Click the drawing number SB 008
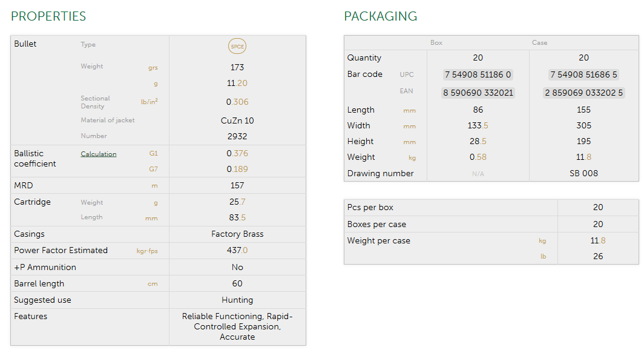Screen dimensions: 644x353 583,173
